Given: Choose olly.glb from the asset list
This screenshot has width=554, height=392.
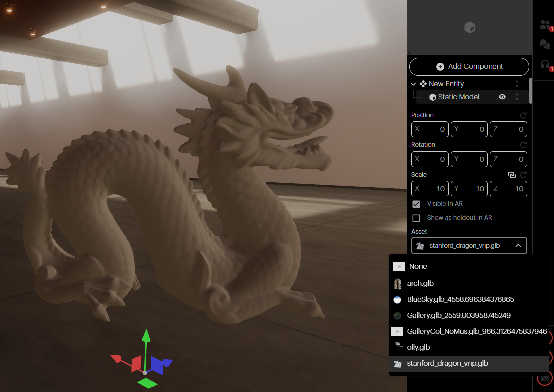Looking at the screenshot, I should pos(469,347).
